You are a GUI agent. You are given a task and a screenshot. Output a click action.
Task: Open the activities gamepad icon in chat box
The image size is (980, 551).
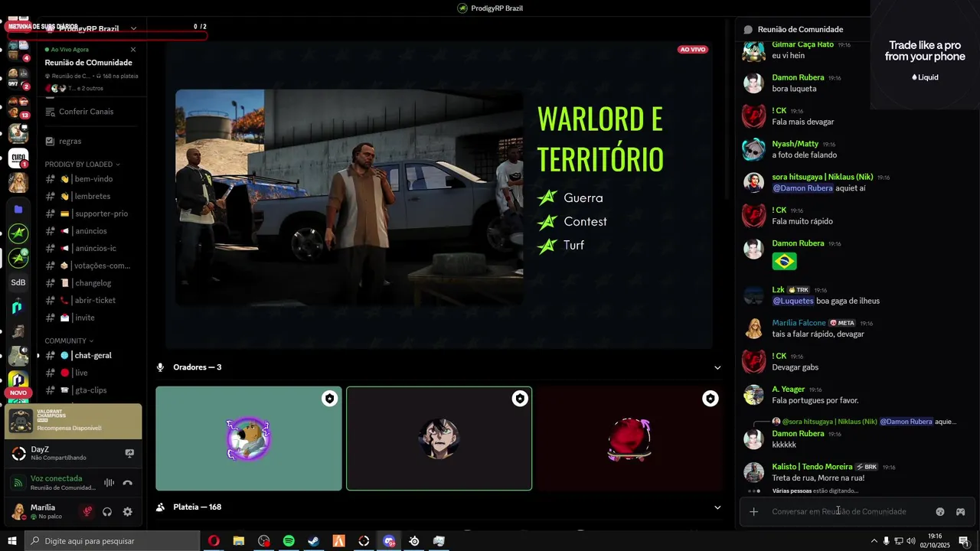point(960,511)
